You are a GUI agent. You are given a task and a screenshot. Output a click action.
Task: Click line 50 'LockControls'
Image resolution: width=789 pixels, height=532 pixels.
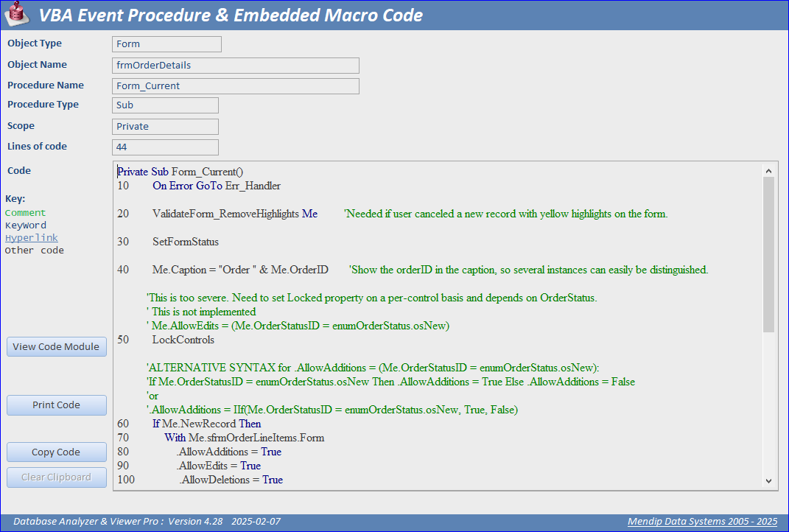(x=183, y=340)
